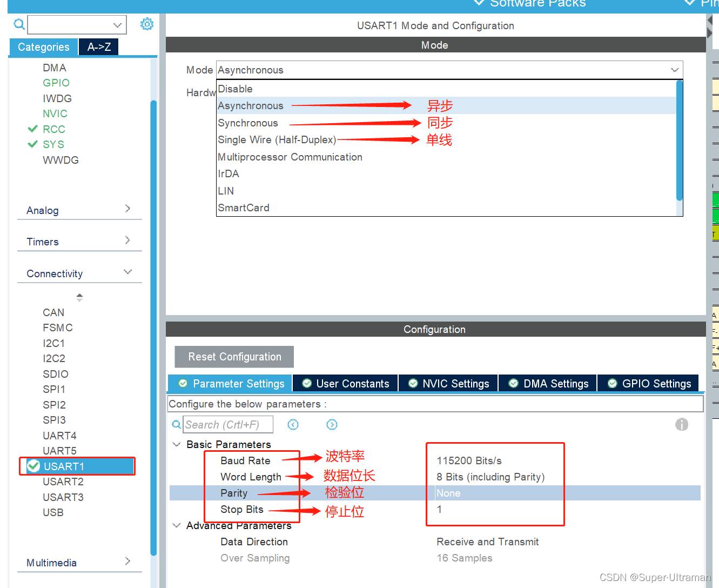
Task: Click the left categories panel scrollbar
Action: 153,328
